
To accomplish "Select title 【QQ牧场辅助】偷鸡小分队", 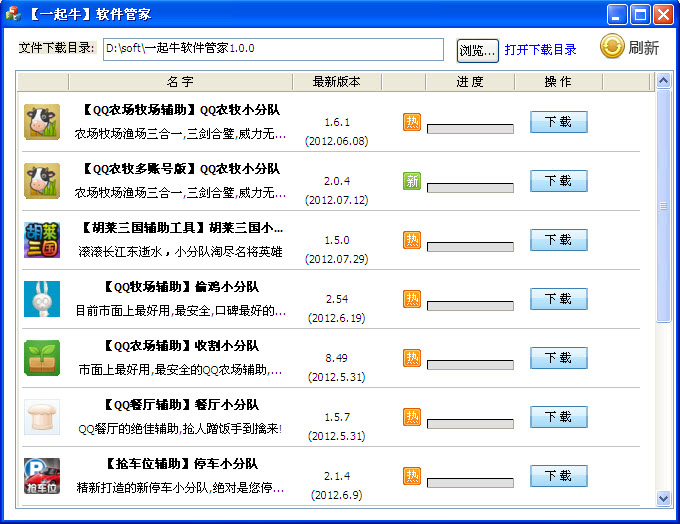I will [181, 287].
